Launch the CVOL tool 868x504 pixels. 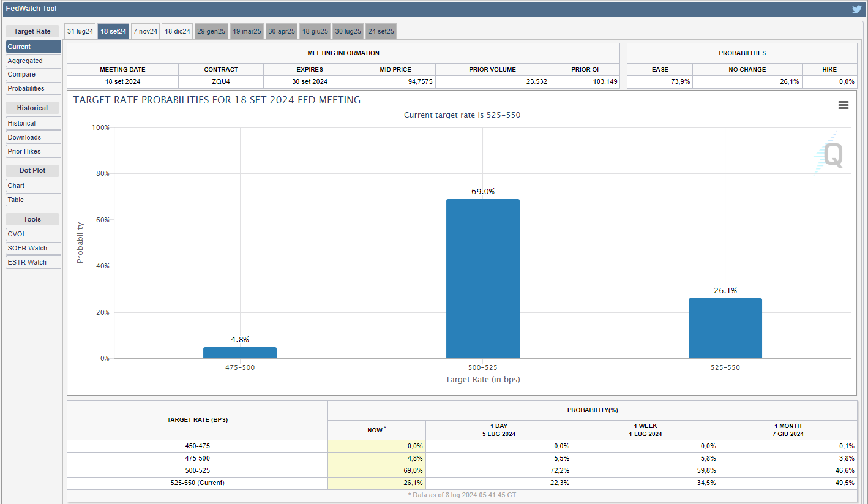pos(33,234)
